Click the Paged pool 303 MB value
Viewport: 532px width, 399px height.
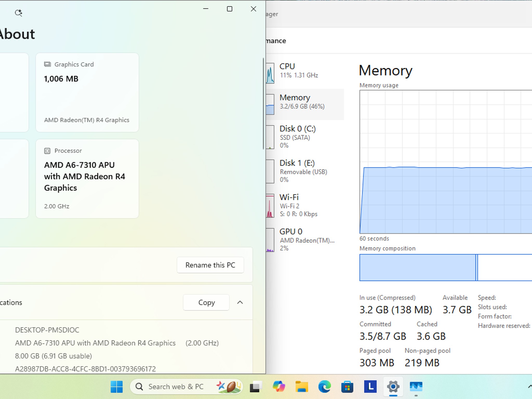pos(377,363)
